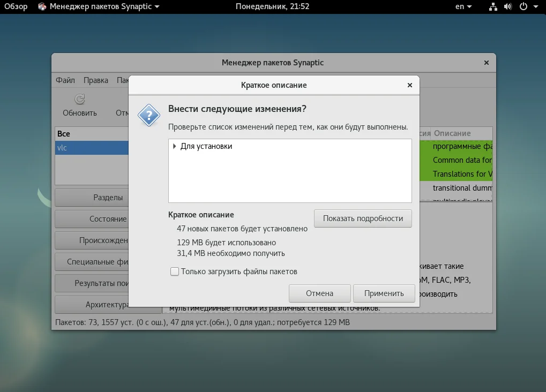Click the Описание column header
The height and width of the screenshot is (392, 546).
tap(462, 133)
